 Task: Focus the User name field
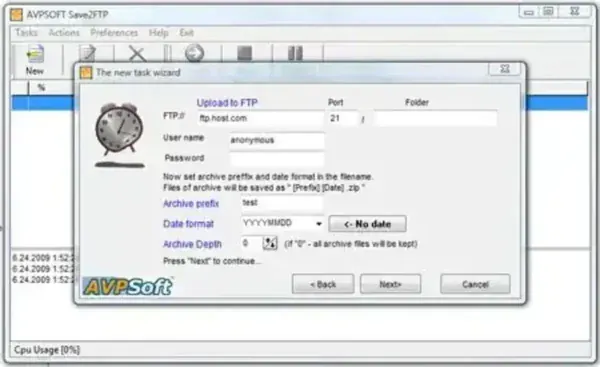tap(277, 140)
